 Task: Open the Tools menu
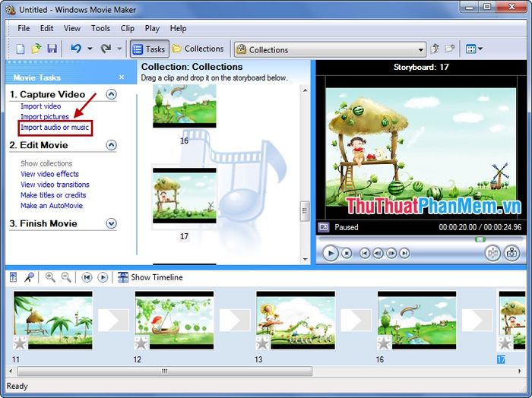[x=100, y=28]
